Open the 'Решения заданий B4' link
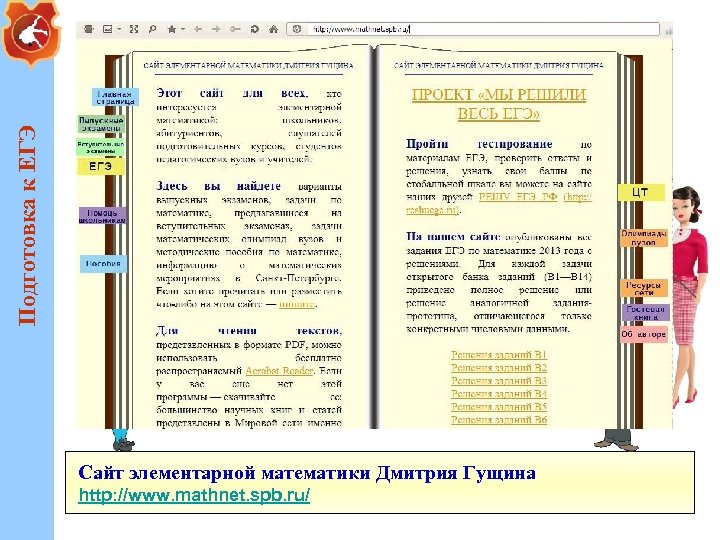720x540 pixels. coord(499,394)
